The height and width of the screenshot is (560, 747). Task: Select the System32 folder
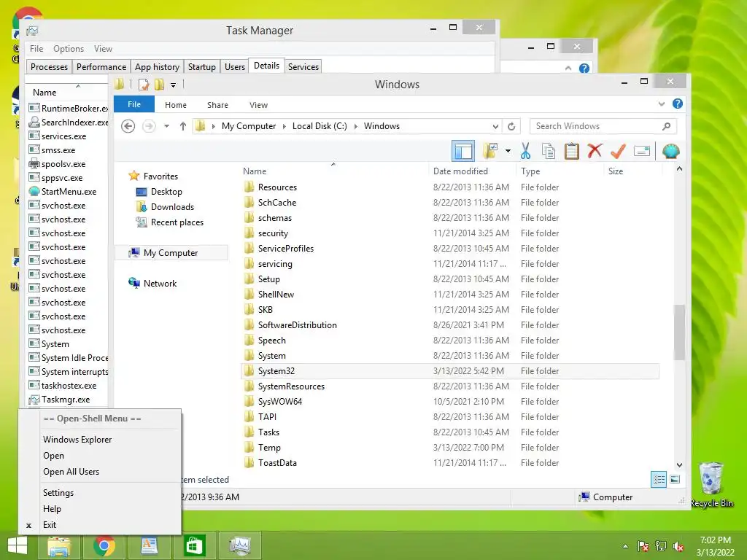tap(450, 371)
